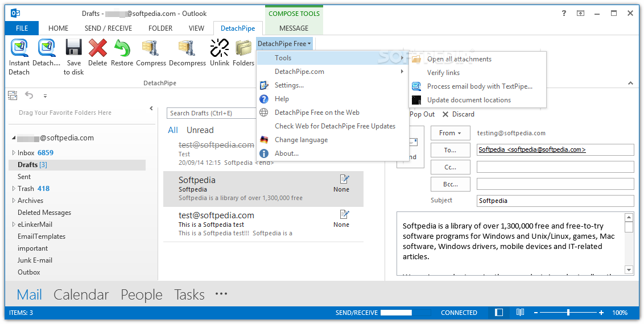This screenshot has width=644, height=324.
Task: Choose Settings... from the menu
Action: [x=333, y=85]
